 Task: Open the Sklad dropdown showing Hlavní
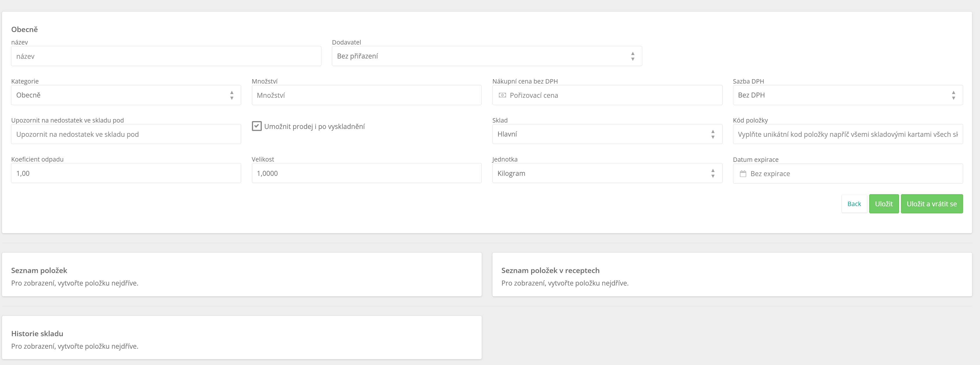[x=607, y=134]
